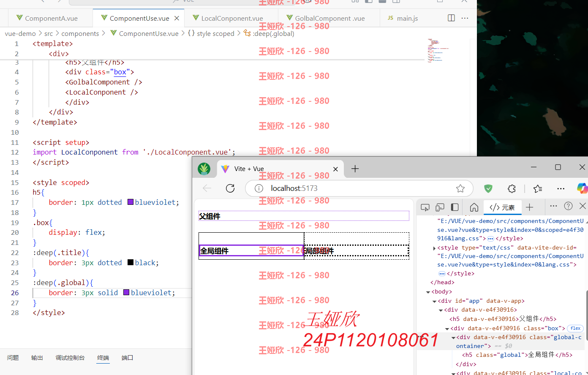
Task: Click the blueviolet color swatch on line 26
Action: 126,292
